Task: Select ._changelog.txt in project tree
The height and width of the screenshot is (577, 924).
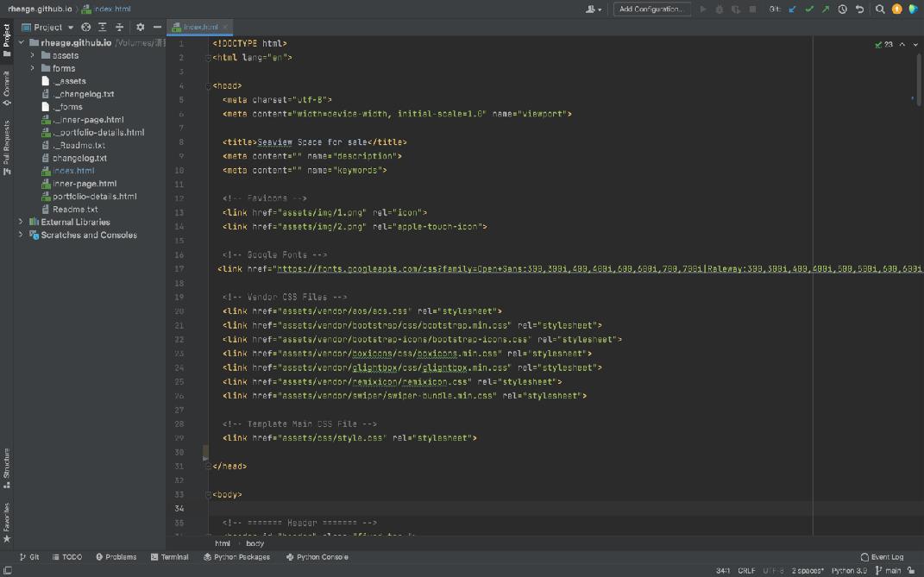Action: pyautogui.click(x=77, y=94)
